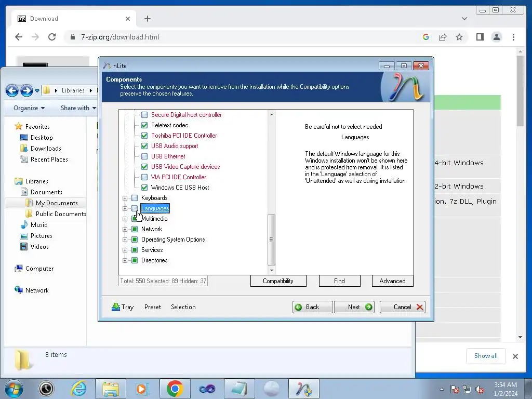
Task: Expand the Operating System Options node
Action: (125, 240)
